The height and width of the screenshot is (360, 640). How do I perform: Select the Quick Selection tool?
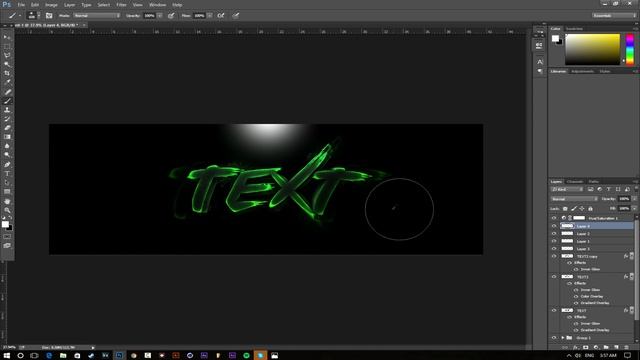[x=7, y=64]
